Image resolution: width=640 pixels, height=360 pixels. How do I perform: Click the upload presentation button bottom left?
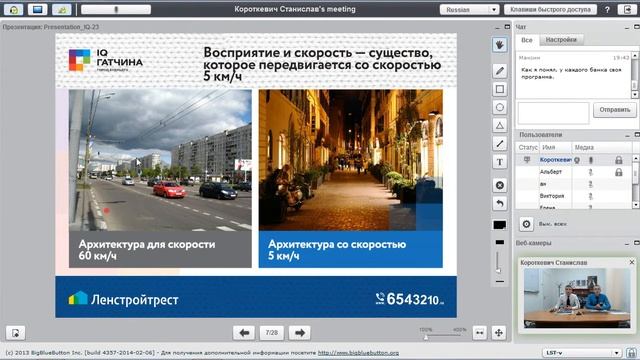click(x=16, y=333)
